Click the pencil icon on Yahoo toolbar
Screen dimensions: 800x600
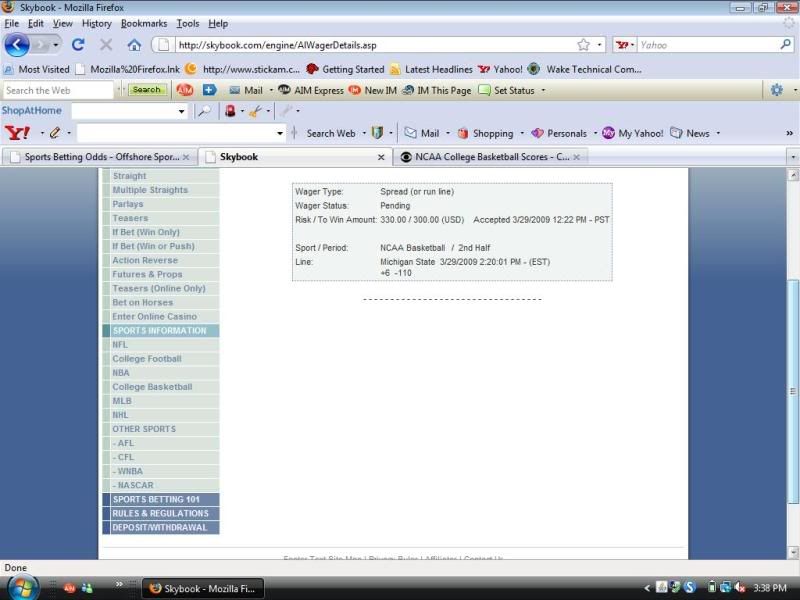coord(55,133)
